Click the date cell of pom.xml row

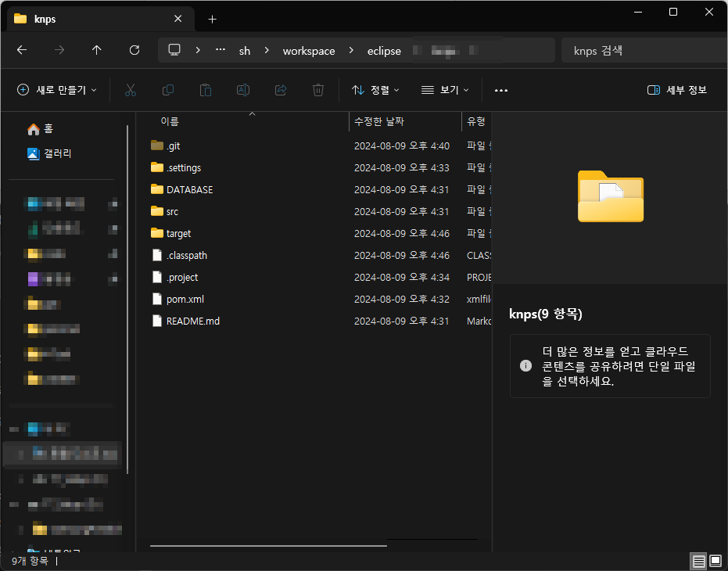coord(402,300)
